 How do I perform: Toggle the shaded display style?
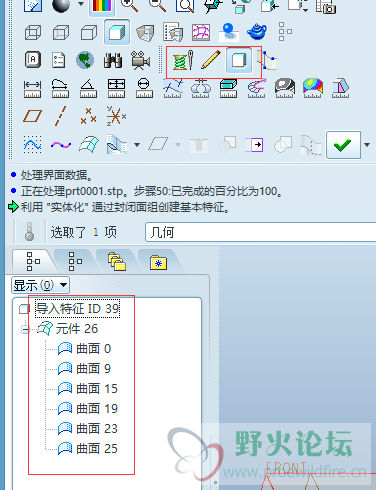[117, 32]
